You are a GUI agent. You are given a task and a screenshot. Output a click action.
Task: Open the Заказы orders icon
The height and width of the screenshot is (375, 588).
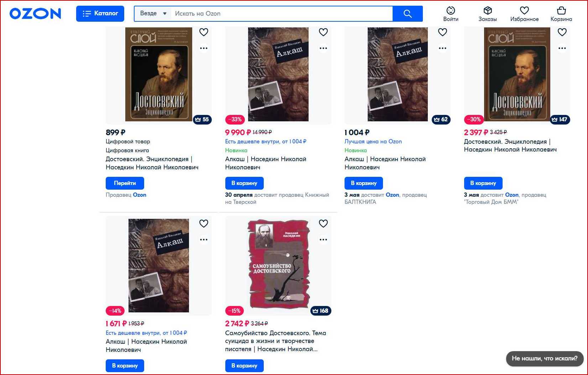(487, 14)
